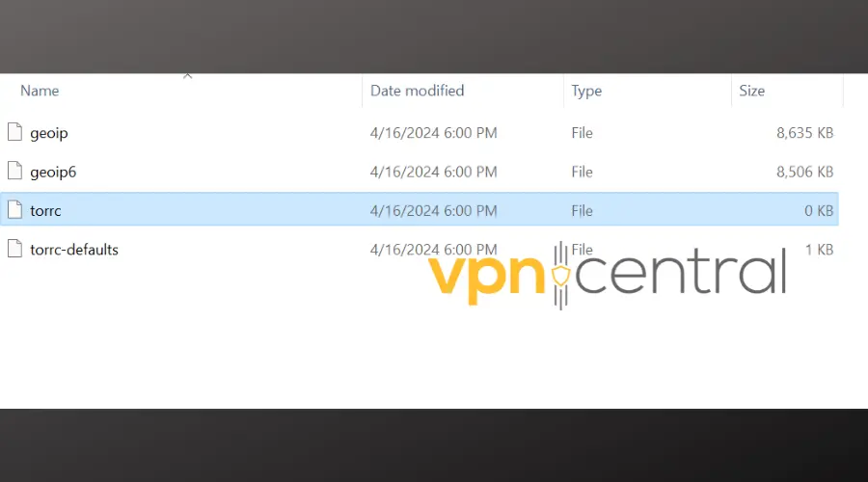868x482 pixels.
Task: Click the date modified of geoip row
Action: (433, 133)
